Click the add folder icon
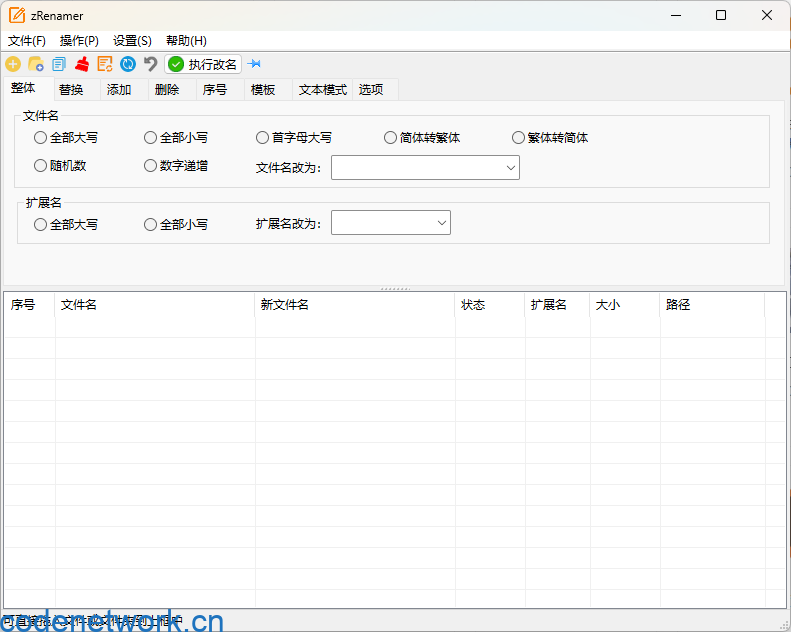Image resolution: width=791 pixels, height=632 pixels. point(36,64)
